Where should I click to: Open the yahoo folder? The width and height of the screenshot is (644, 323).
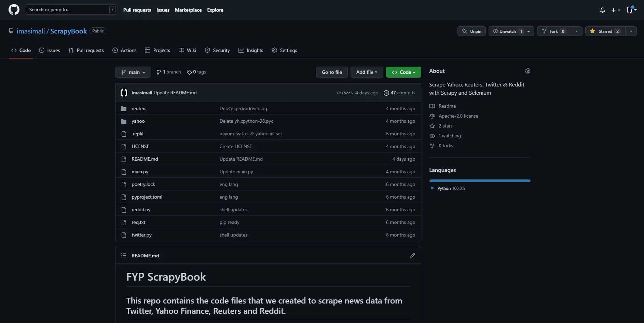pos(138,121)
